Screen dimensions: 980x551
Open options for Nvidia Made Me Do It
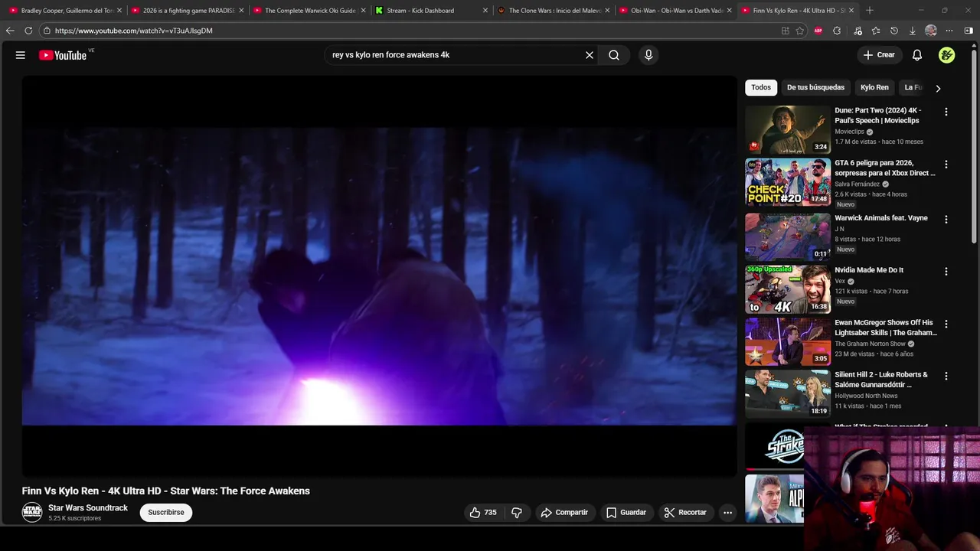tap(946, 272)
